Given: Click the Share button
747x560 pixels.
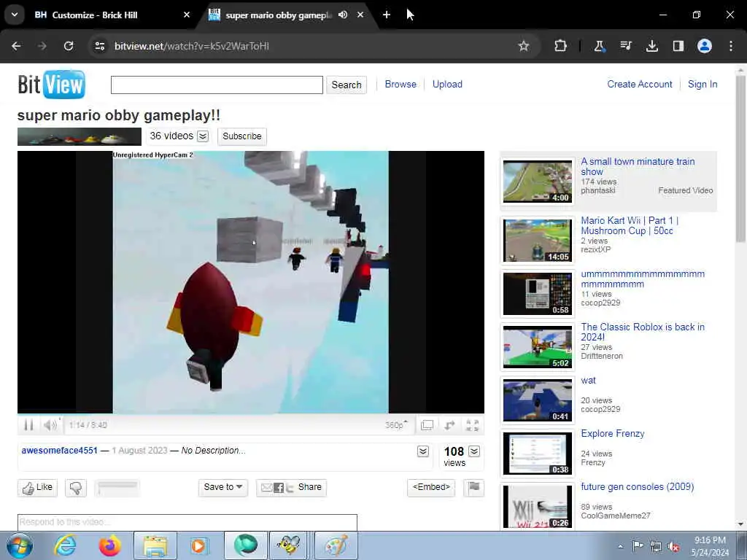Looking at the screenshot, I should 291,488.
